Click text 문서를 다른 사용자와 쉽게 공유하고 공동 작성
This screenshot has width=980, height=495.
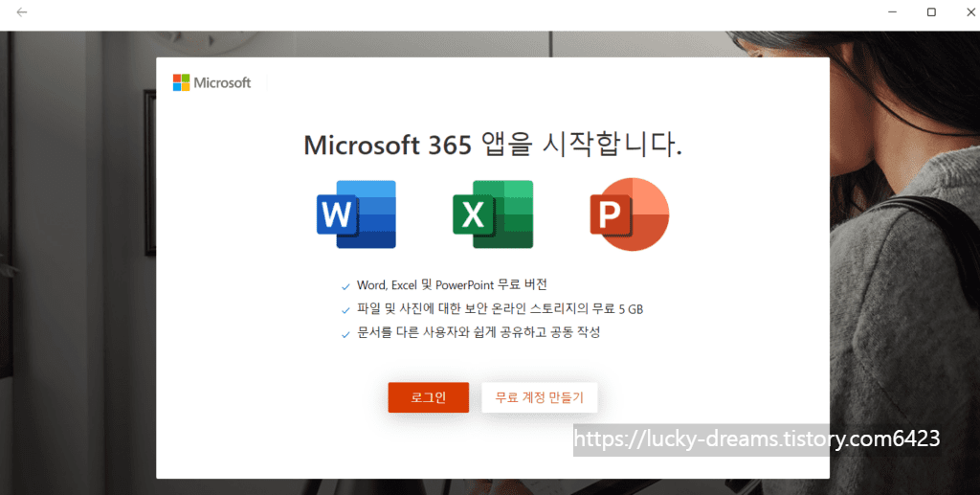[x=479, y=332]
